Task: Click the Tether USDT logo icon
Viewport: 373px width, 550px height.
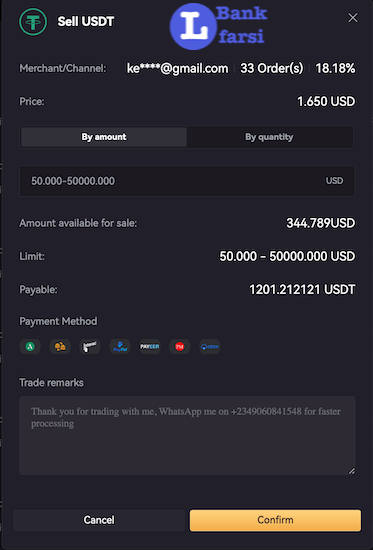Action: pyautogui.click(x=33, y=22)
